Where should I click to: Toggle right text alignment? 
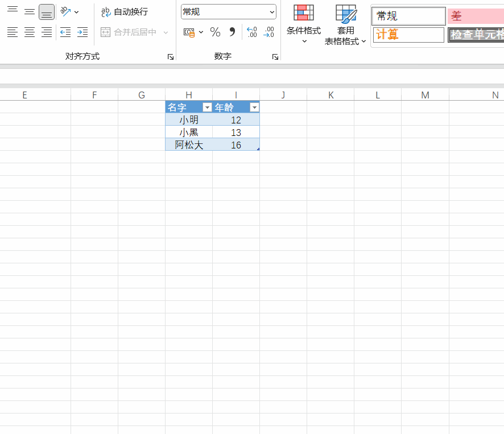[47, 32]
